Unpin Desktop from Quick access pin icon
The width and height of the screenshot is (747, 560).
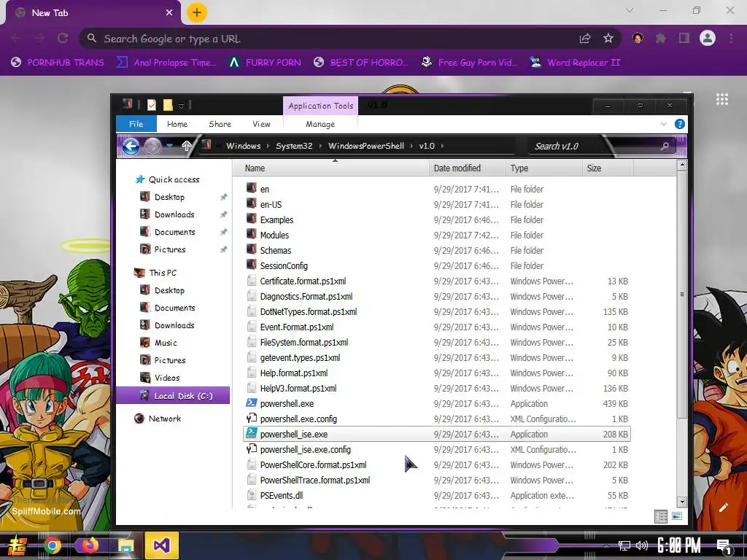click(223, 197)
